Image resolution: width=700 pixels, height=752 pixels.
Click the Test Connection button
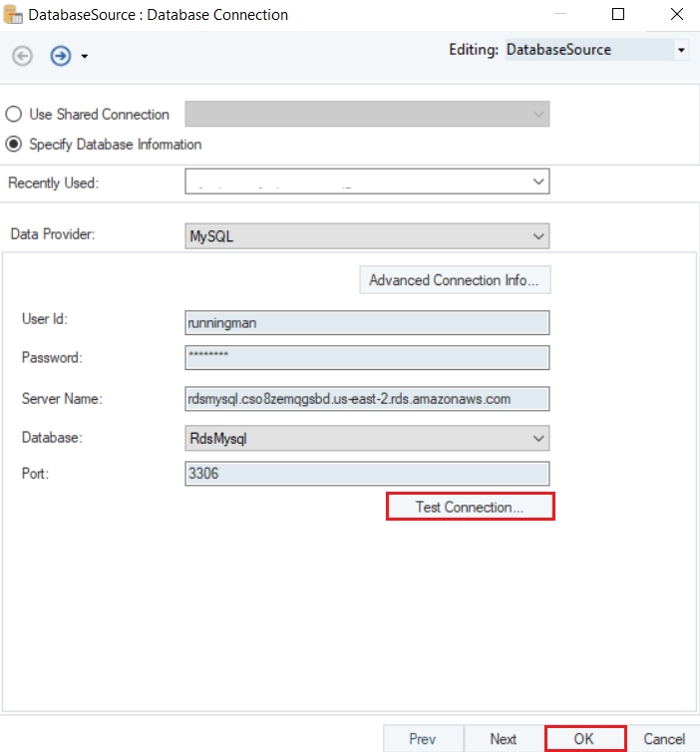[x=470, y=507]
